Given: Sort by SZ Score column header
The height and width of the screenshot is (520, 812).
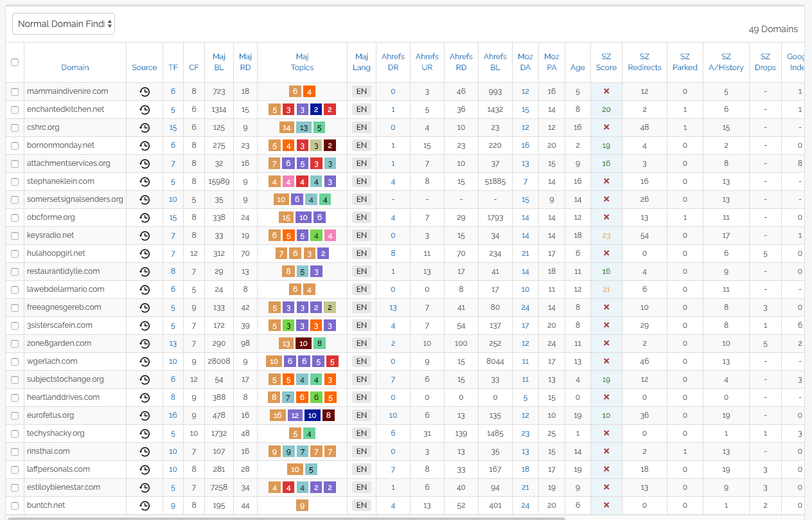Looking at the screenshot, I should pyautogui.click(x=606, y=62).
